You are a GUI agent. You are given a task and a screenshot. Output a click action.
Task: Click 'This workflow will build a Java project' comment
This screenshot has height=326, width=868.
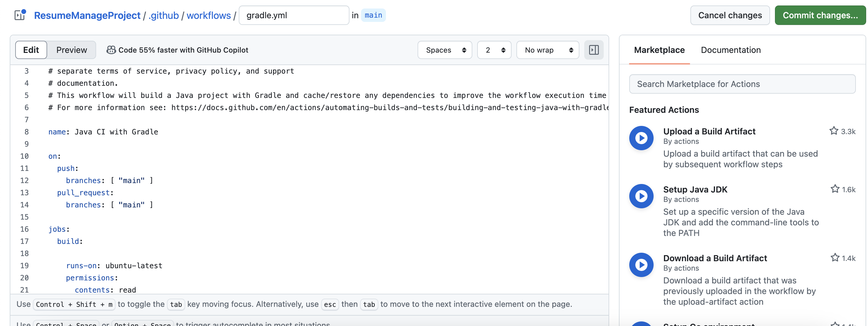click(327, 95)
